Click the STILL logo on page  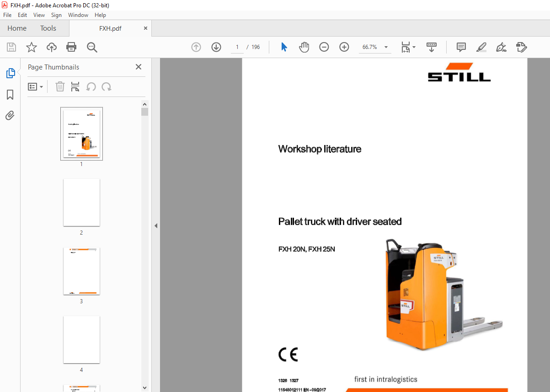pos(459,72)
